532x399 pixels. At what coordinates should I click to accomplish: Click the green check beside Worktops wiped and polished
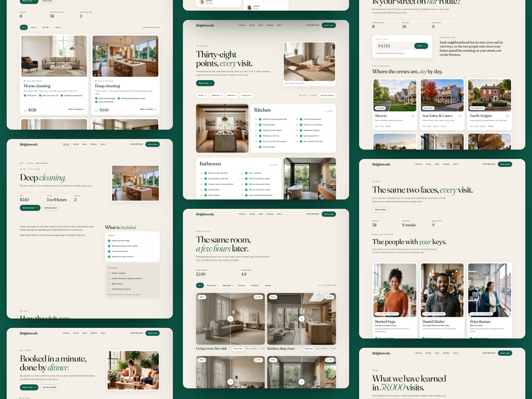coord(260,119)
